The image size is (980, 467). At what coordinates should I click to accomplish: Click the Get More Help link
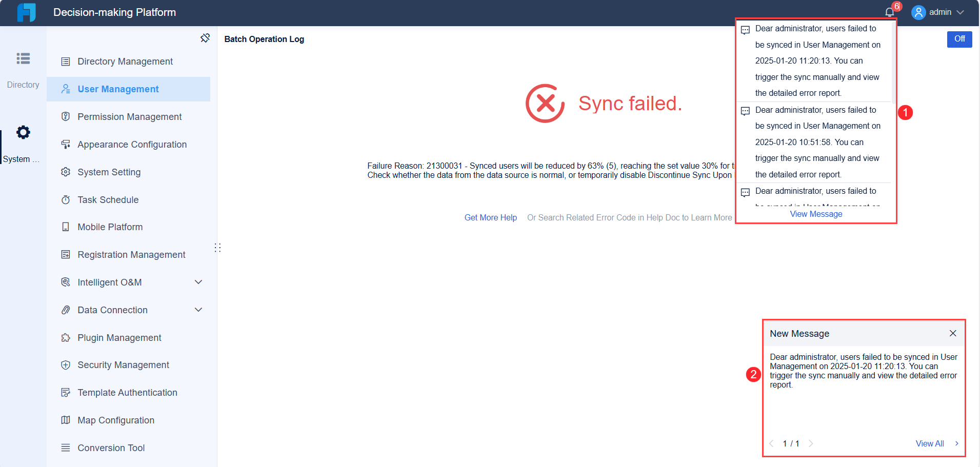(490, 217)
